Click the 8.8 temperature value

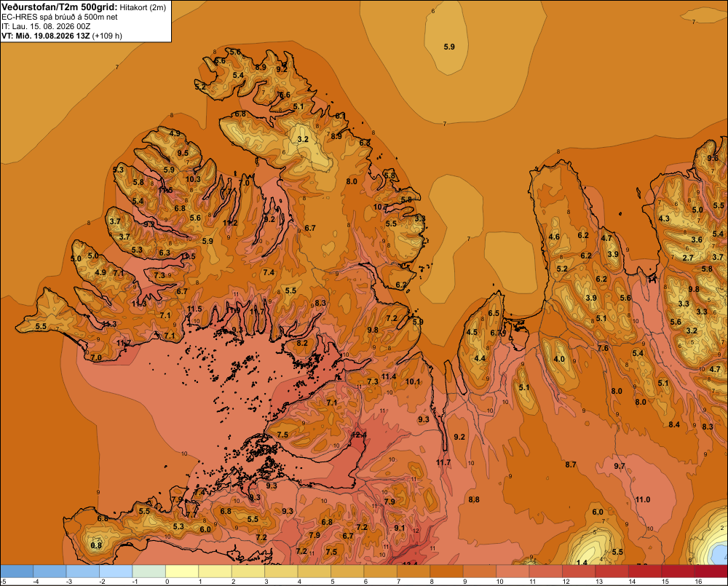pos(474,499)
